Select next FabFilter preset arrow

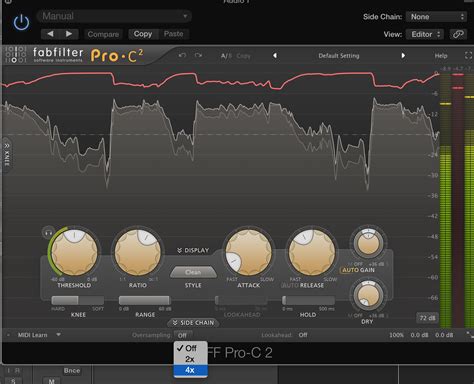(x=403, y=56)
